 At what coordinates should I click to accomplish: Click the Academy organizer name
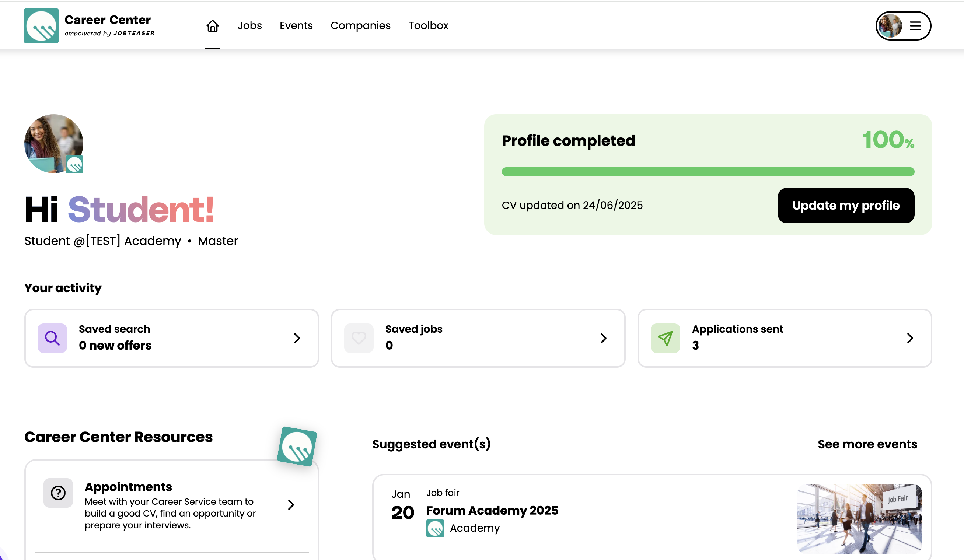click(x=474, y=528)
